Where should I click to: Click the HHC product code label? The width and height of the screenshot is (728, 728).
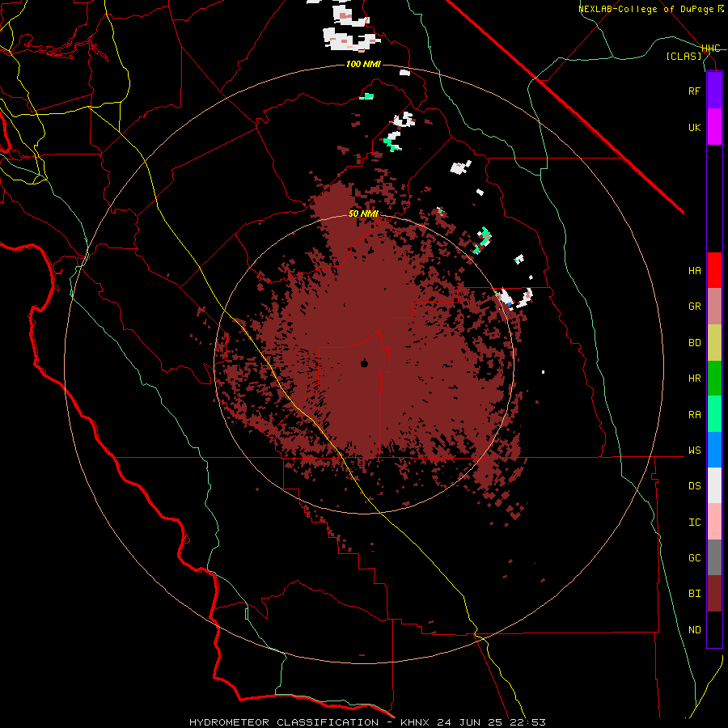click(710, 49)
